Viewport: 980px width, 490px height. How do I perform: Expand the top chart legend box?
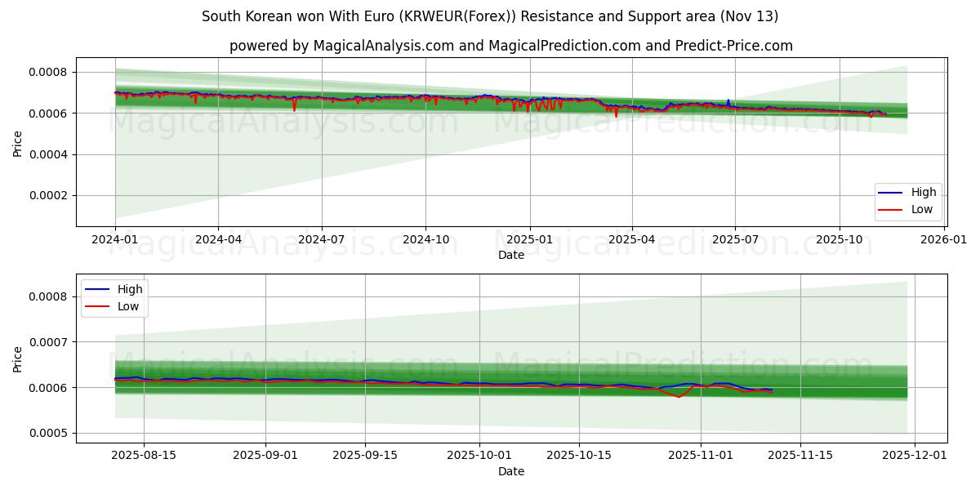point(906,200)
